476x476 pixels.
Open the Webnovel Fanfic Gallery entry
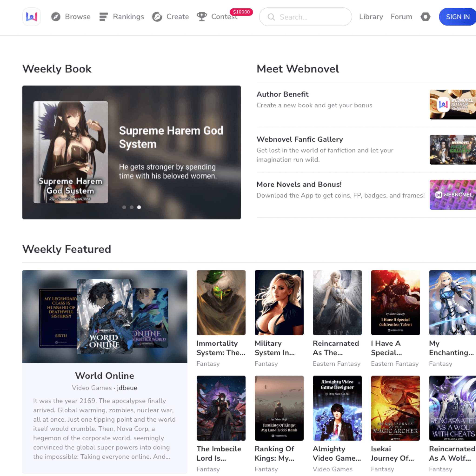[300, 139]
